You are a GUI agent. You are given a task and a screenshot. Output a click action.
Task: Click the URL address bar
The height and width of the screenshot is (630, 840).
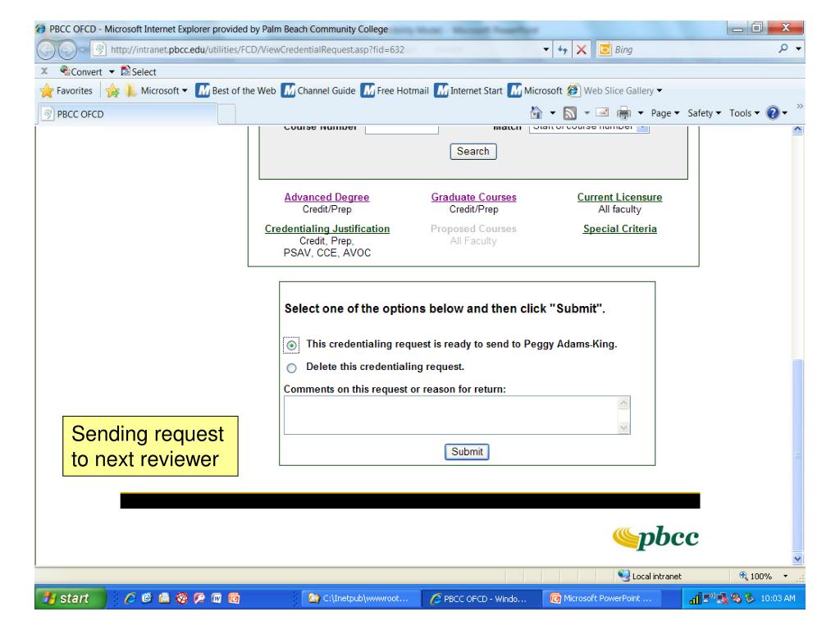pos(316,49)
